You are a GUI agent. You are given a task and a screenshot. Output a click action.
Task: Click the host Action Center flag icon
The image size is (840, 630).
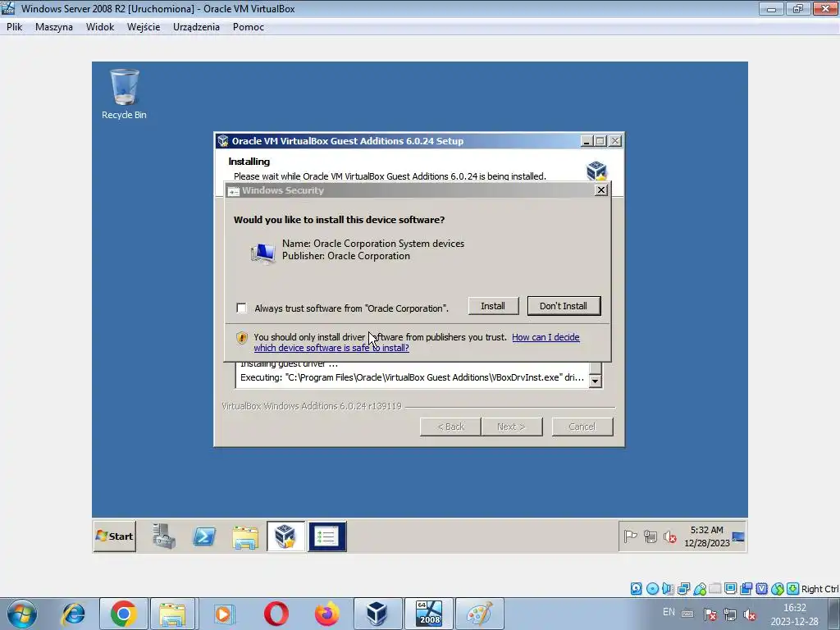click(710, 615)
